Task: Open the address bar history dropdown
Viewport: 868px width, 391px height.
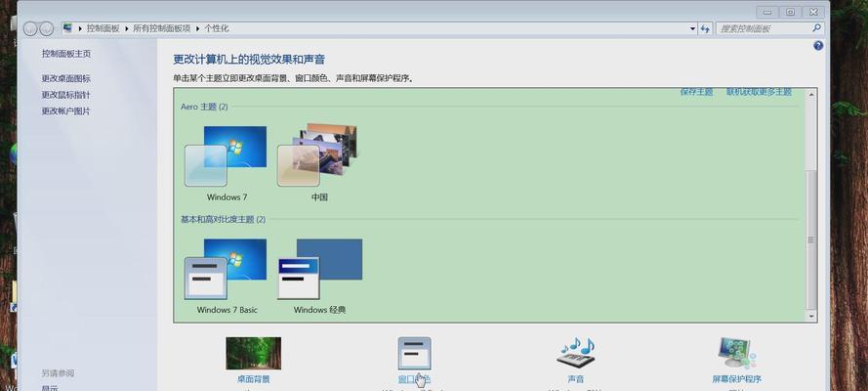Action: tap(692, 28)
